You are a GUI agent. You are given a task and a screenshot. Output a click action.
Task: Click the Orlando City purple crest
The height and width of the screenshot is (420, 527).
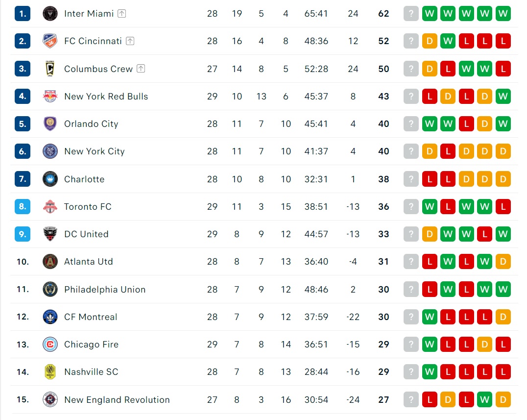click(x=50, y=124)
